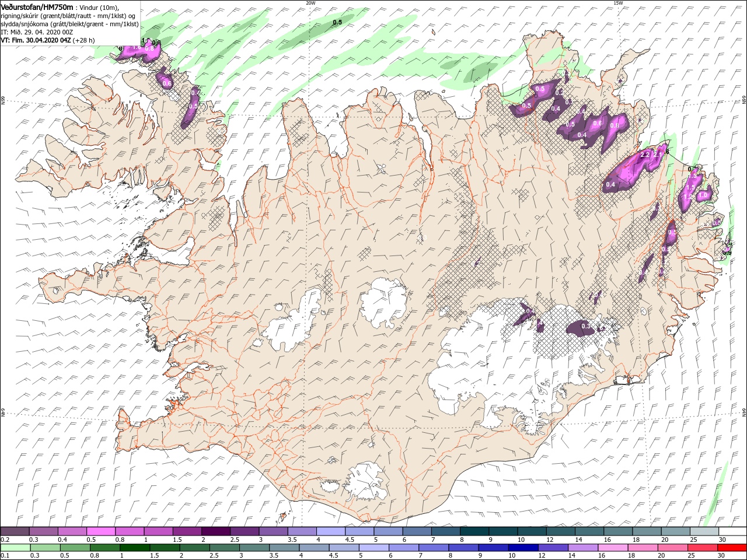Click the '20W' longitude label
The height and width of the screenshot is (560, 747).
(x=310, y=3)
